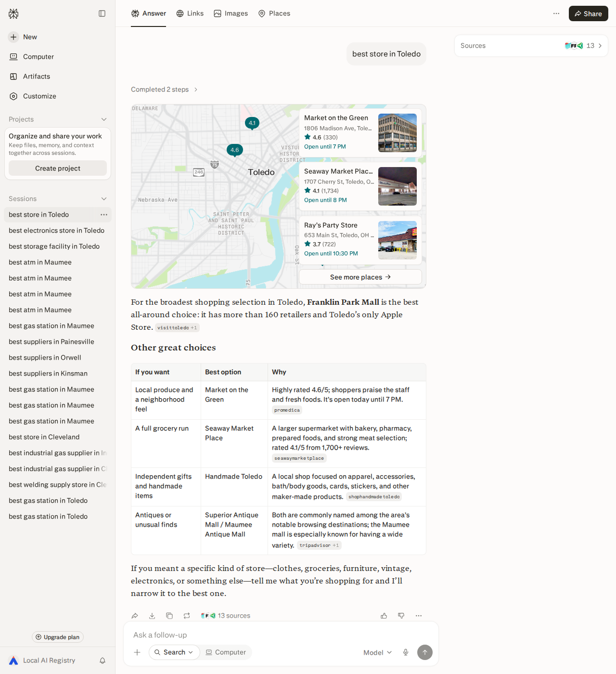616x674 pixels.
Task: Collapse the sidebar panel icon
Action: coord(102,13)
